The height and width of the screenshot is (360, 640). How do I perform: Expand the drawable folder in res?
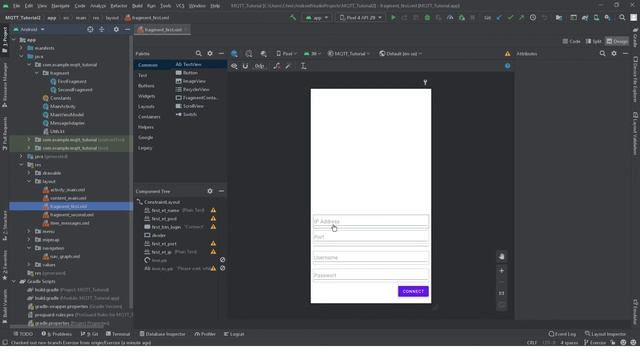pos(29,173)
